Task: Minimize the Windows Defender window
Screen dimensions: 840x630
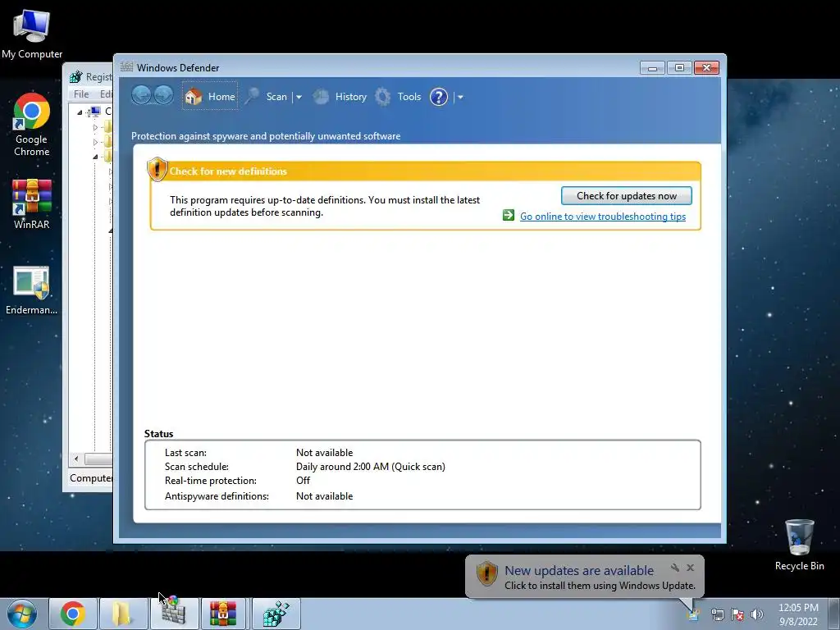Action: (x=652, y=68)
